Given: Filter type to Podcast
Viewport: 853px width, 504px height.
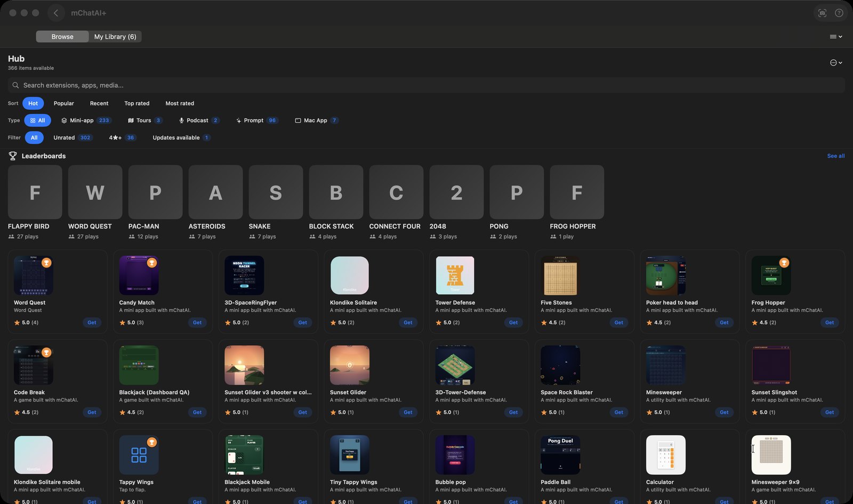Looking at the screenshot, I should [x=199, y=120].
